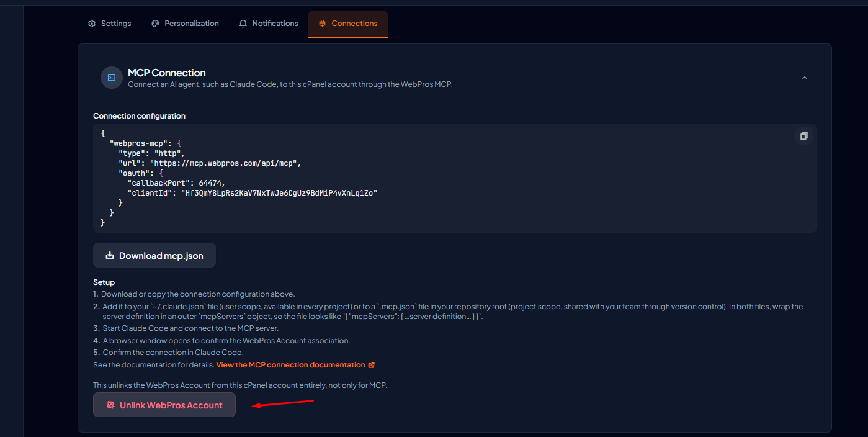Click the download icon in Download mcp.json
The height and width of the screenshot is (437, 868).
110,255
